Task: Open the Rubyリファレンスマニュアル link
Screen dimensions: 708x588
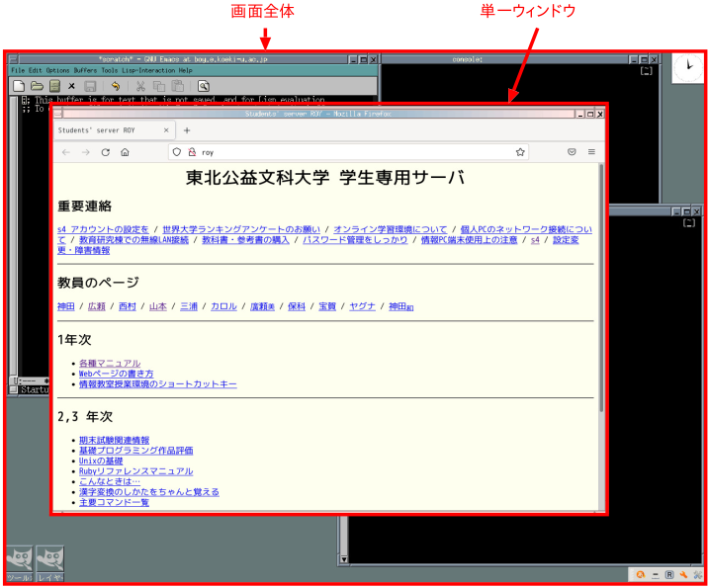Action: (135, 471)
